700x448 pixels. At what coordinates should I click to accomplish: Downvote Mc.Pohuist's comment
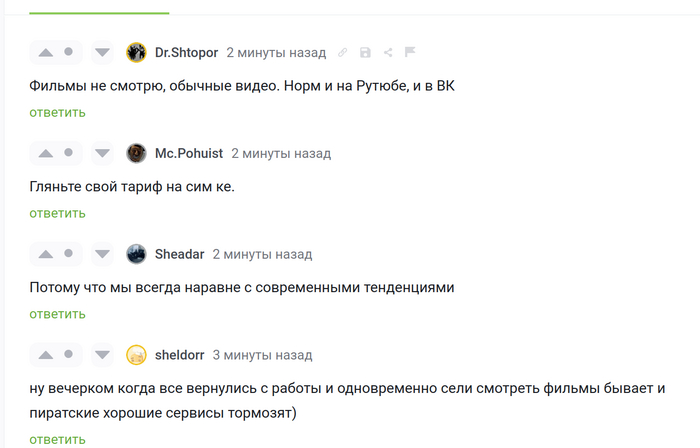point(101,153)
